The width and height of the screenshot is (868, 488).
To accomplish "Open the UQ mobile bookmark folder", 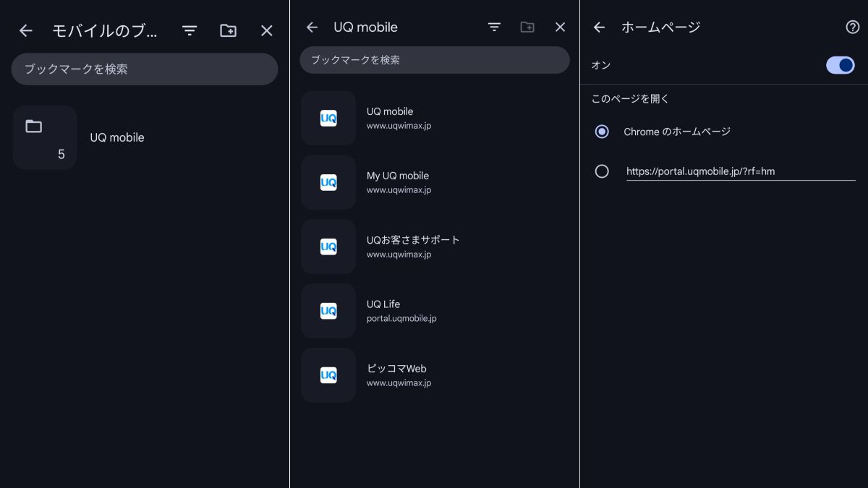I will [x=116, y=137].
